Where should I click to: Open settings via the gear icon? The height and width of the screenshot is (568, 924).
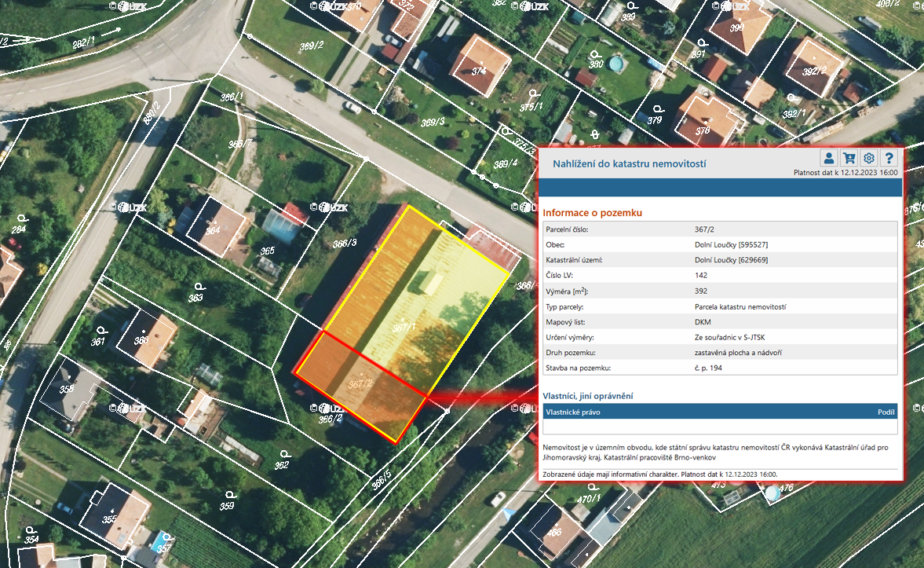click(869, 157)
